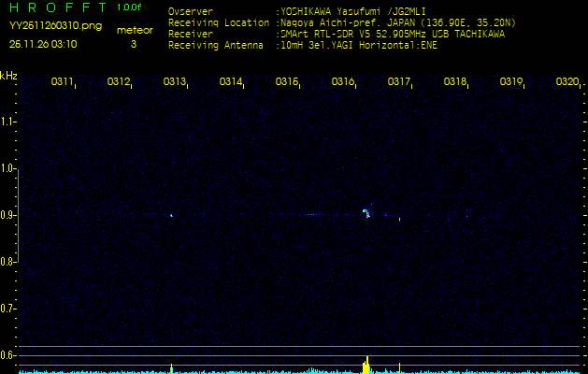
Task: Click the 0319 time marker
Action: (510, 81)
